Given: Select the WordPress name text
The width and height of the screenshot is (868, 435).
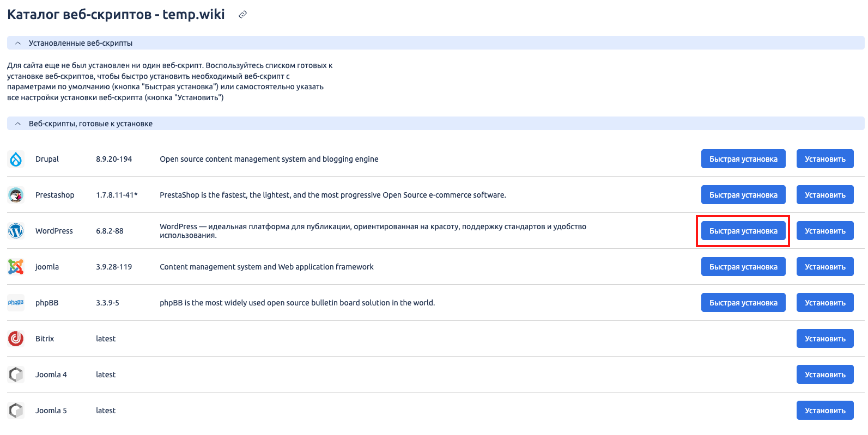Looking at the screenshot, I should [54, 231].
